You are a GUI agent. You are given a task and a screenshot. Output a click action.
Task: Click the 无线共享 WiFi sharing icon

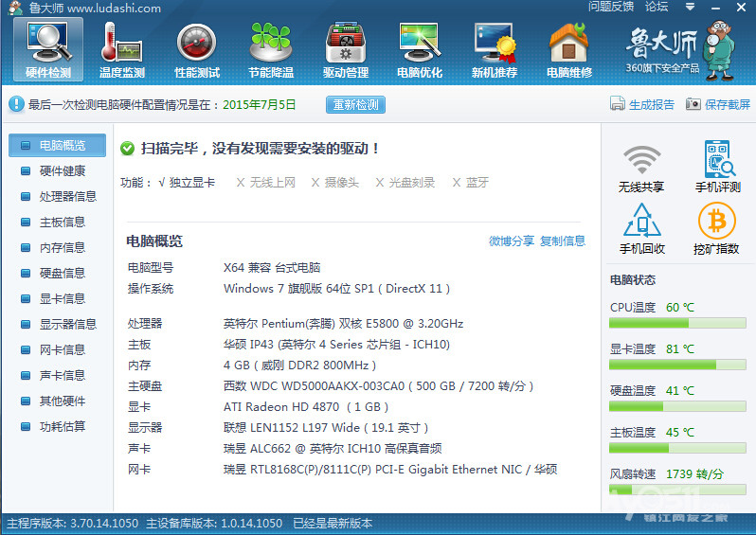coord(641,168)
